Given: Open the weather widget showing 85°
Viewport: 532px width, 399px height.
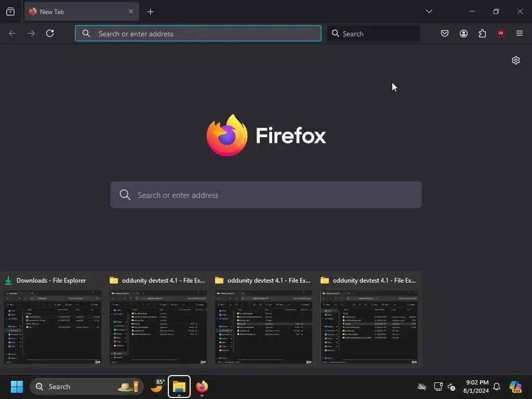Looking at the screenshot, I should [x=157, y=386].
